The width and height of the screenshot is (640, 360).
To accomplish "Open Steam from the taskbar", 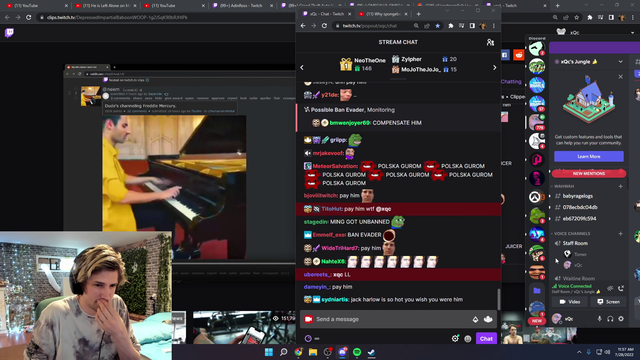I will [371, 352].
